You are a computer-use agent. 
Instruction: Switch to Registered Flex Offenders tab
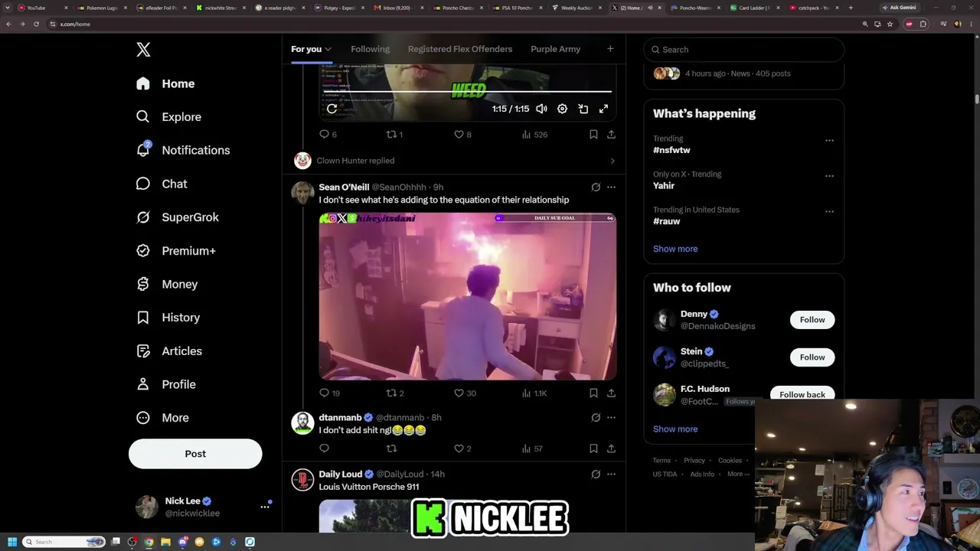pos(460,49)
